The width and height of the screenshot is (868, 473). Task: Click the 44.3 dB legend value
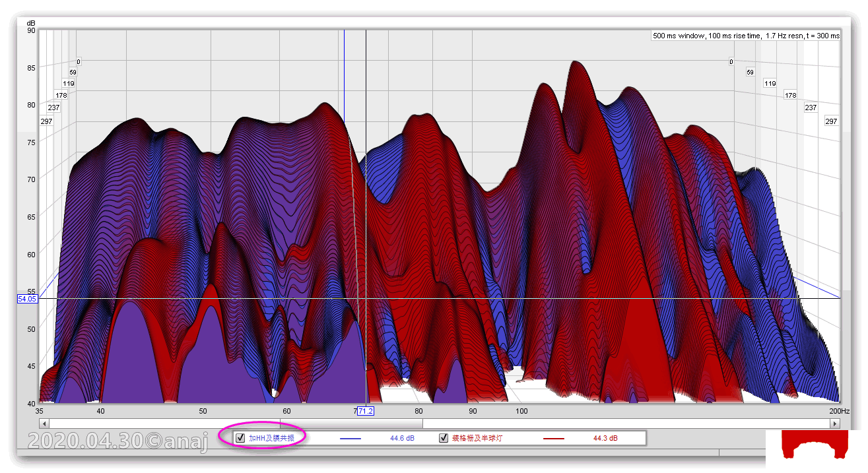click(605, 438)
